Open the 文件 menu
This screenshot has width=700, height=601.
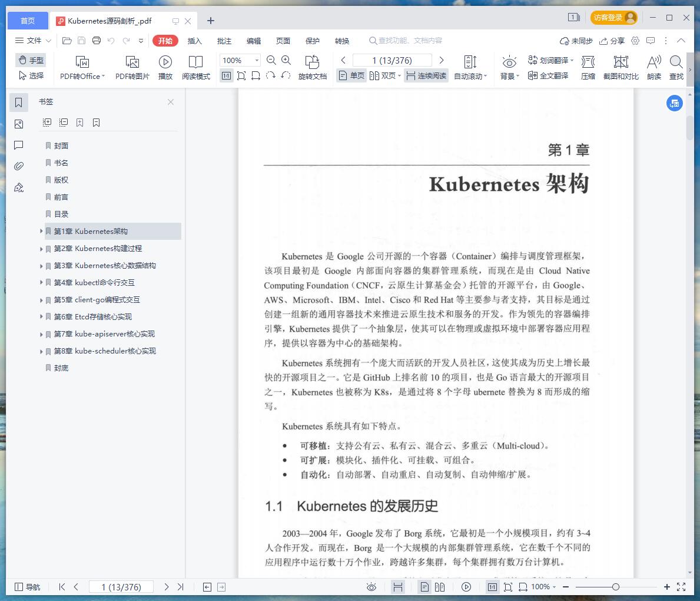click(33, 41)
